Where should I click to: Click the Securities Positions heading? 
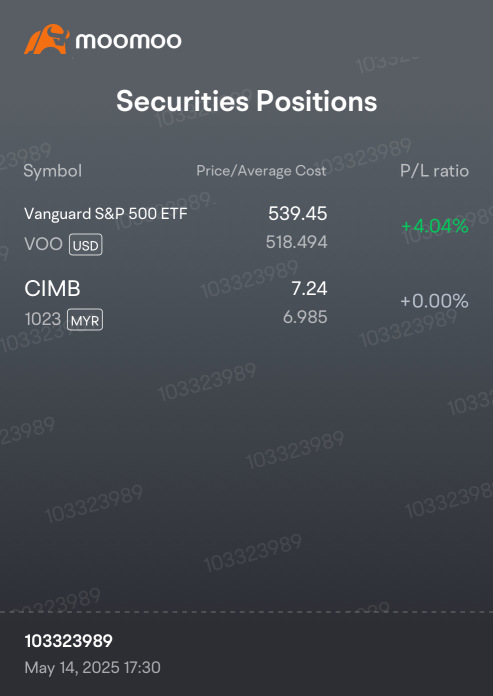coord(247,101)
